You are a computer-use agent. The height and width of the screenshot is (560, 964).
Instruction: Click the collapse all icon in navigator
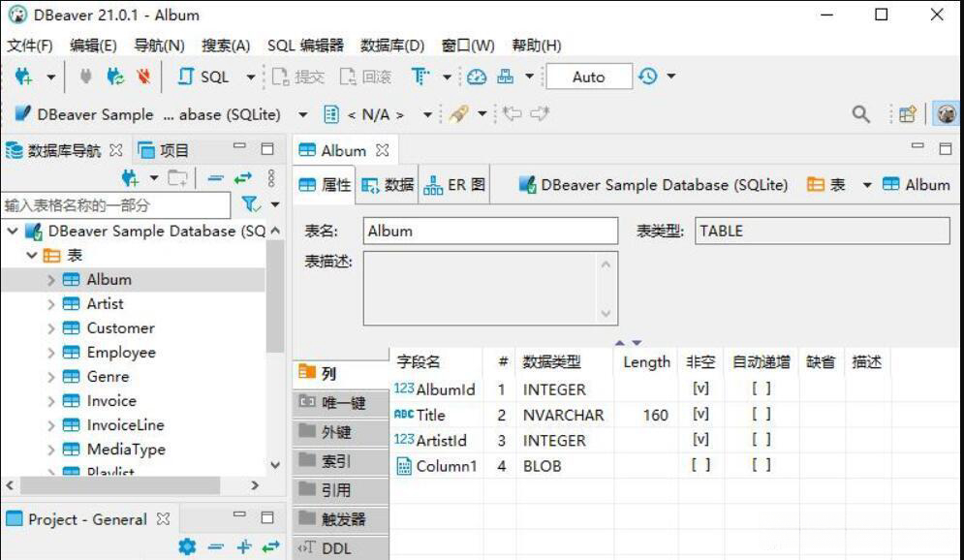(215, 178)
